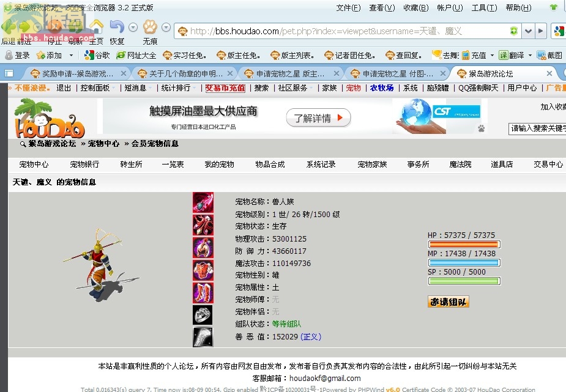Click the blue MP bar
Screen dimensions: 566x392
tap(464, 262)
